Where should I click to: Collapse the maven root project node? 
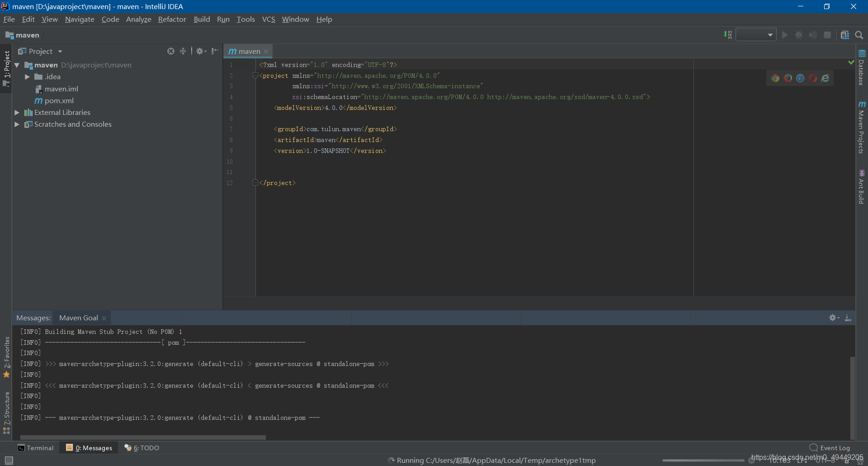pyautogui.click(x=17, y=65)
